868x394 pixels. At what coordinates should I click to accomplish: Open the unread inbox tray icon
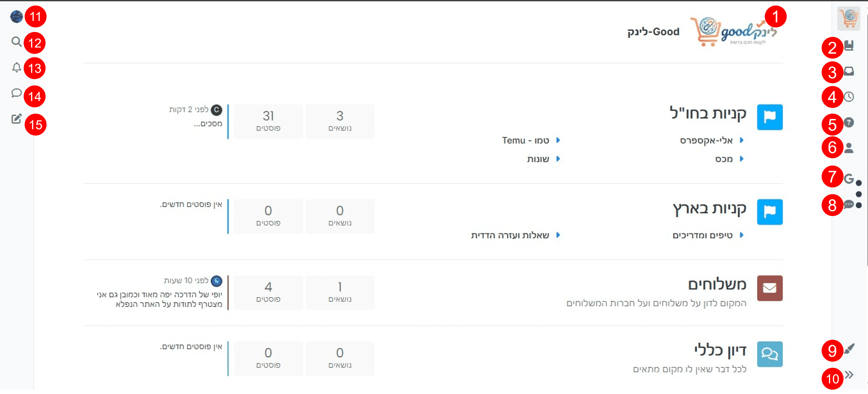(x=849, y=71)
